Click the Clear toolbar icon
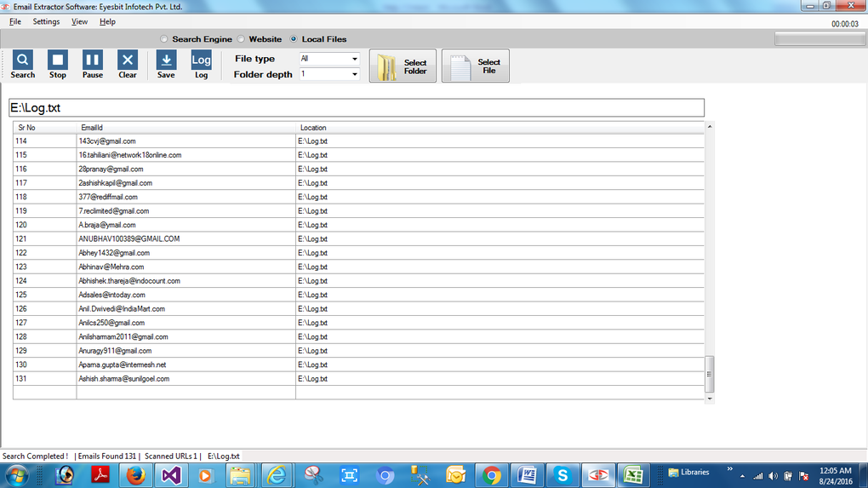Viewport: 868px width, 488px height. click(x=128, y=64)
